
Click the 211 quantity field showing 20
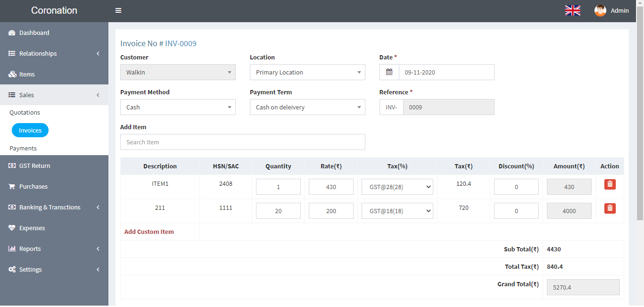click(278, 211)
